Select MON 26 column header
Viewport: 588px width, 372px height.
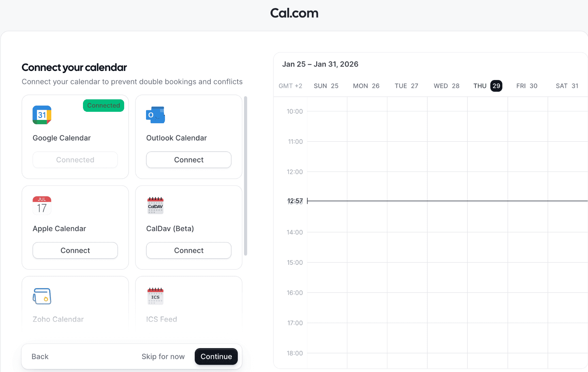[x=366, y=86]
